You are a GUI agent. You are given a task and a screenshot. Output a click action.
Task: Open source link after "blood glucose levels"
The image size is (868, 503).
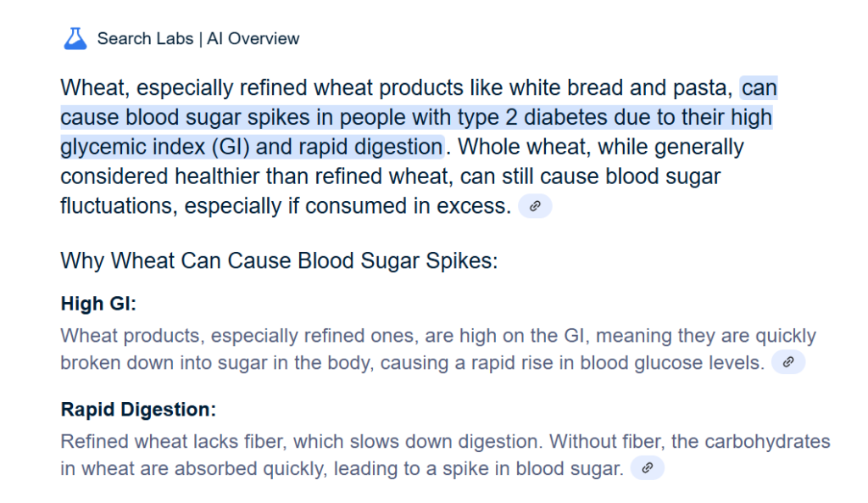pos(787,363)
